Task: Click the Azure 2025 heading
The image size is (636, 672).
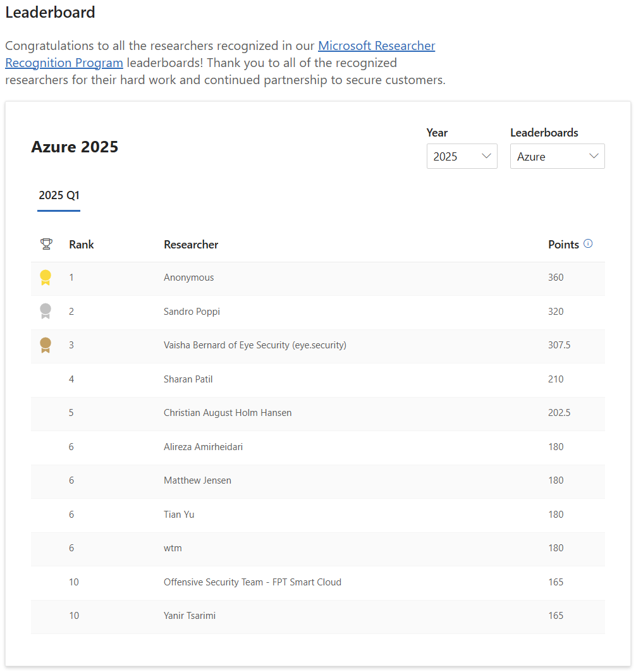Action: (x=75, y=147)
